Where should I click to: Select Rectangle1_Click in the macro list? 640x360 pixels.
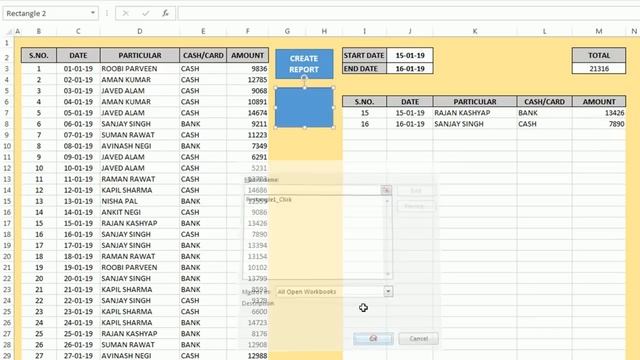269,200
